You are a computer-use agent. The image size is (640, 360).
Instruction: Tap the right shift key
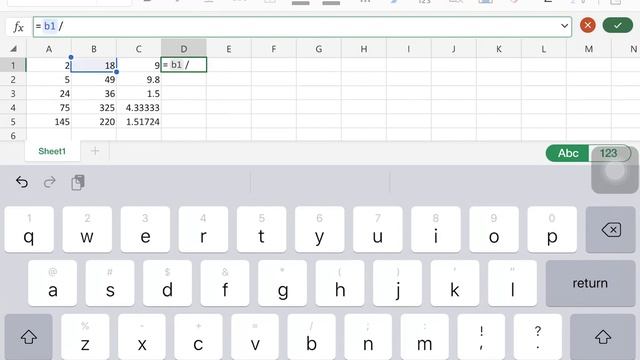coord(603,337)
